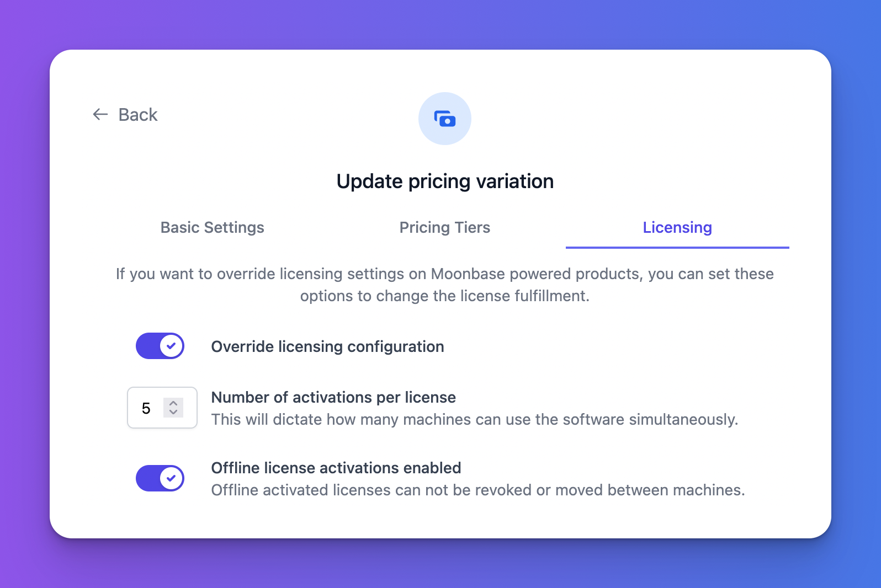Click the offline licenses revoked description text
Viewport: 881px width, 588px height.
pyautogui.click(x=477, y=490)
